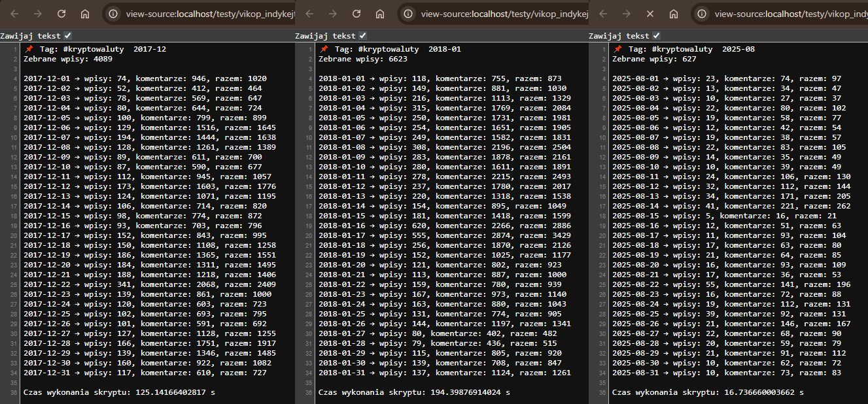
Task: Reload the page showing 2017-12 data
Action: pos(61,14)
